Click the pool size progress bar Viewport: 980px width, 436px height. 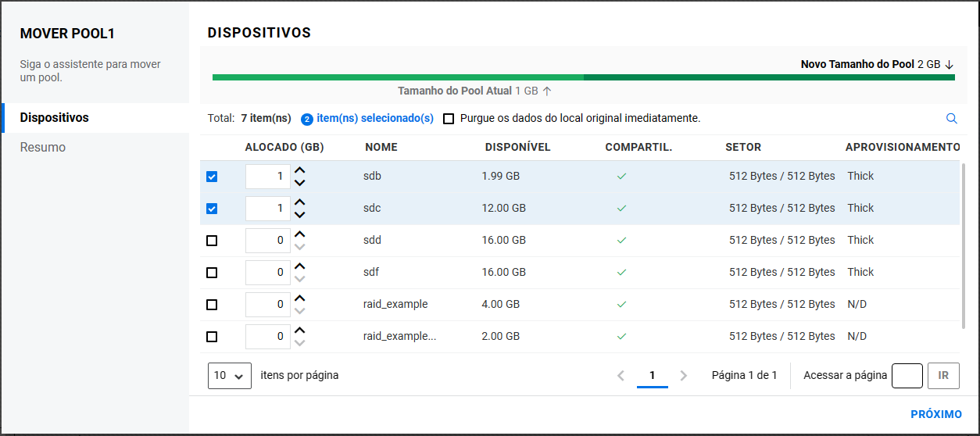pos(583,77)
